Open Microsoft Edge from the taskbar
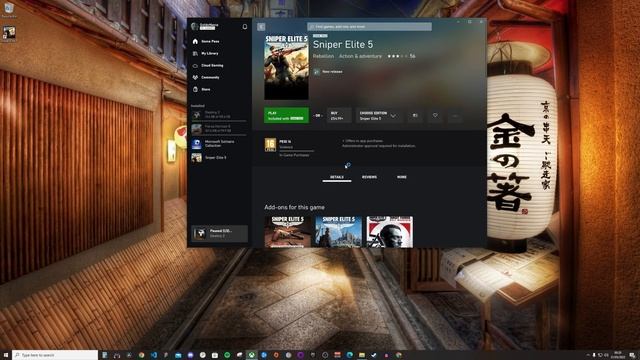 point(350,356)
